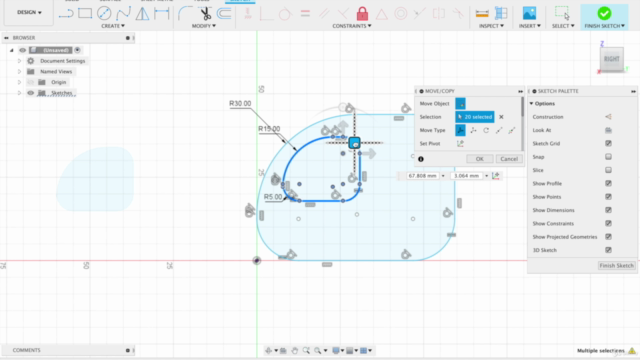The image size is (640, 360).
Task: Click the Construction icon in Sketch Palette
Action: [x=608, y=117]
